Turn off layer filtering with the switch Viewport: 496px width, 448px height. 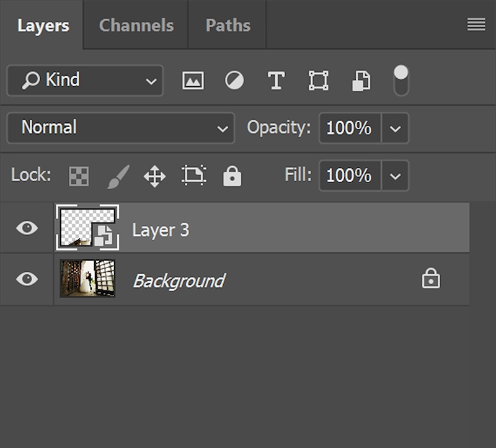tap(401, 80)
